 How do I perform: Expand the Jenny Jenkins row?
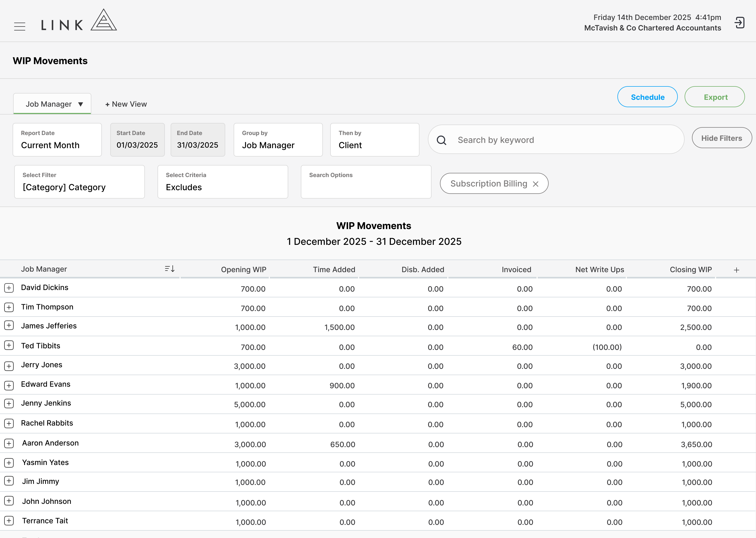pos(9,403)
